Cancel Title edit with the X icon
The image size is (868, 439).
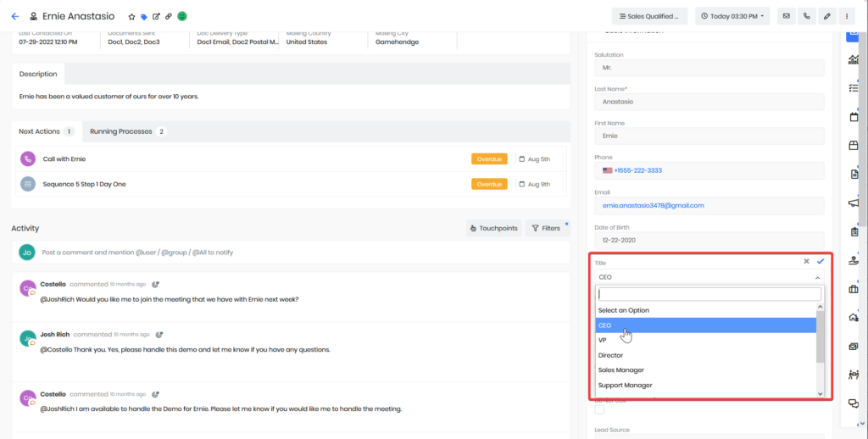806,262
